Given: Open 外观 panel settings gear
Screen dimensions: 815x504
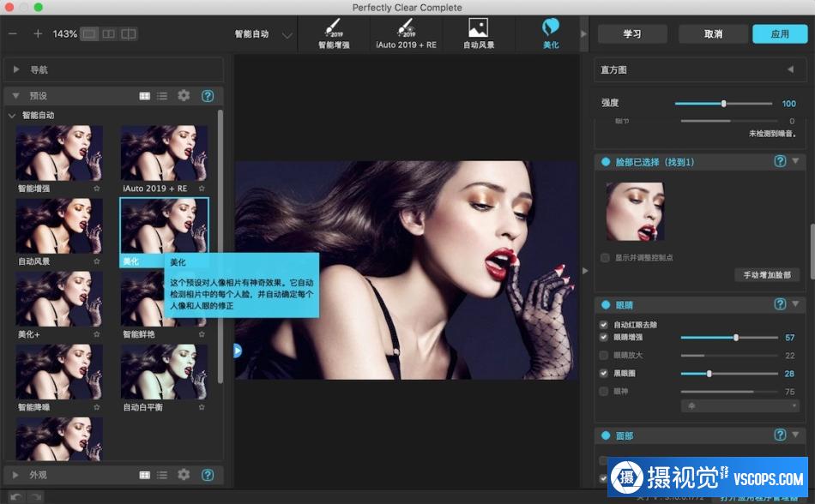Looking at the screenshot, I should pos(184,474).
